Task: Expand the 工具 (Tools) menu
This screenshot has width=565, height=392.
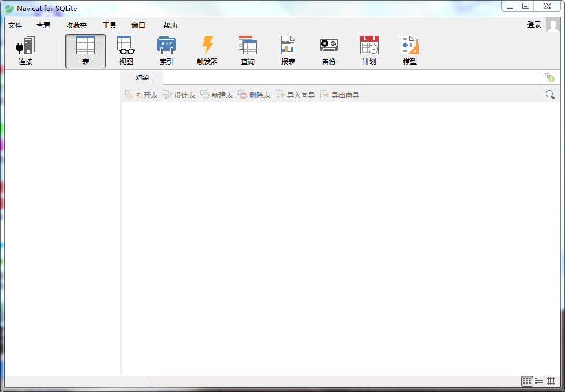Action: pyautogui.click(x=109, y=25)
